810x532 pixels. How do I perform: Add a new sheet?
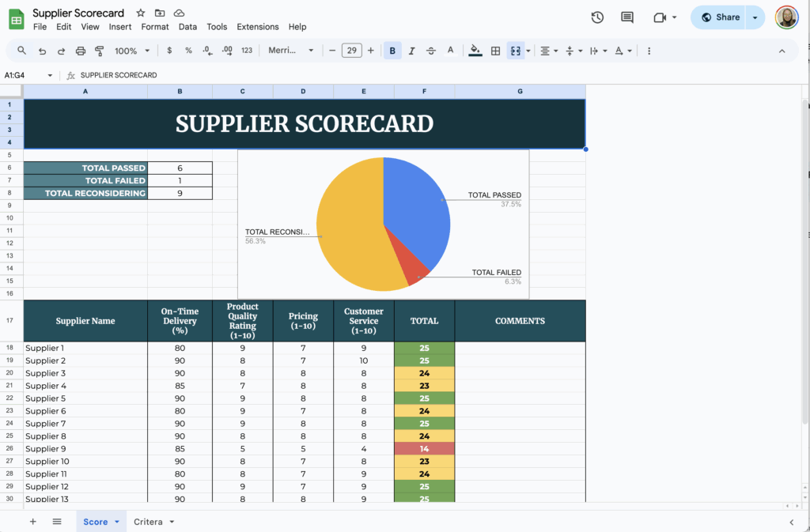tap(32, 521)
